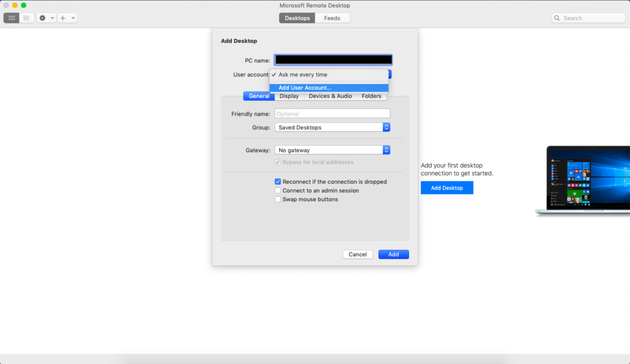Focus the Search field
This screenshot has width=630, height=364.
click(589, 18)
